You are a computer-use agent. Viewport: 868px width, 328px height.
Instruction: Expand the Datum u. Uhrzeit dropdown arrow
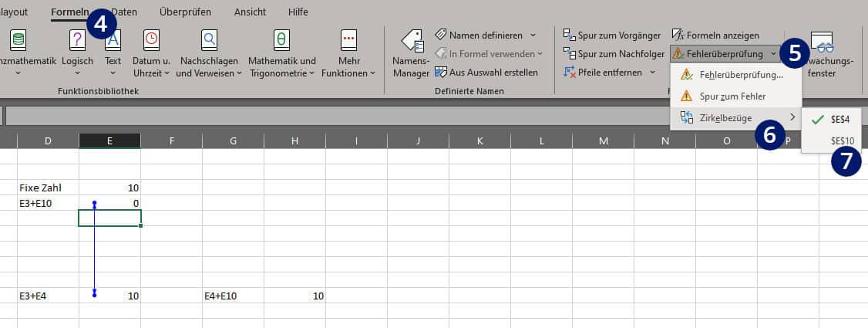167,73
